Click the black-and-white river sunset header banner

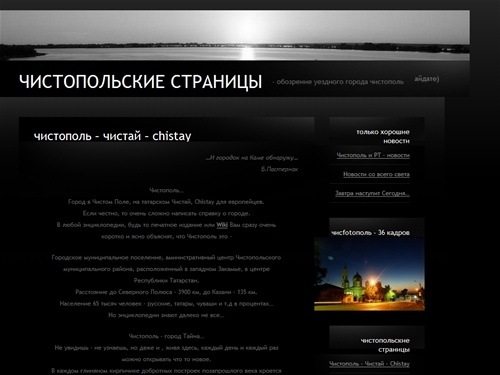pos(235,35)
